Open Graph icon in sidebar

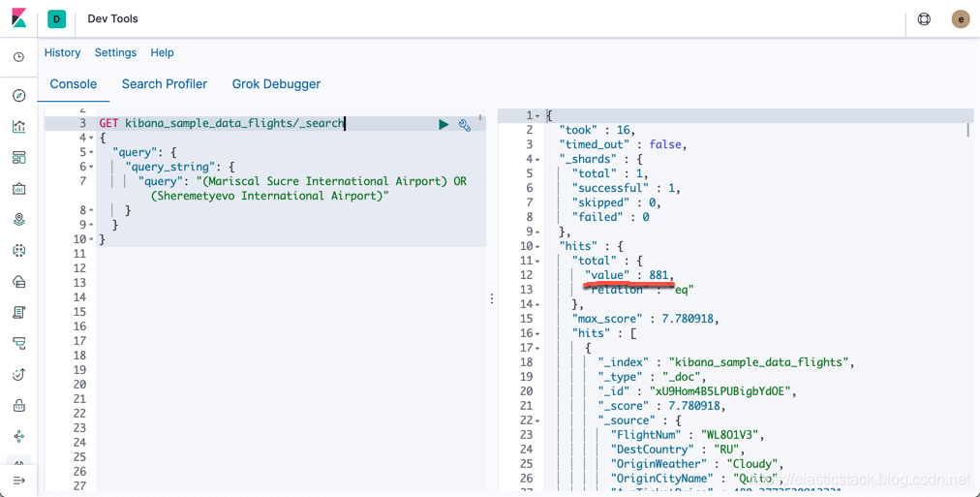coord(18,436)
